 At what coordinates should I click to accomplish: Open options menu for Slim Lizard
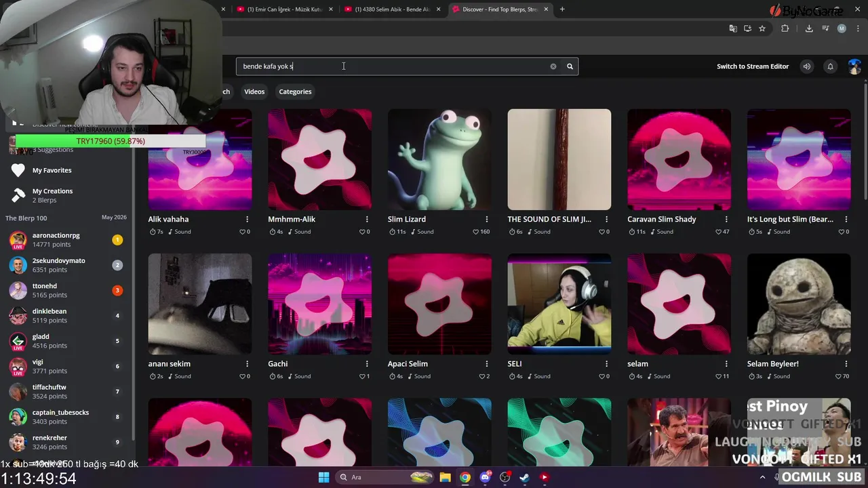(487, 219)
